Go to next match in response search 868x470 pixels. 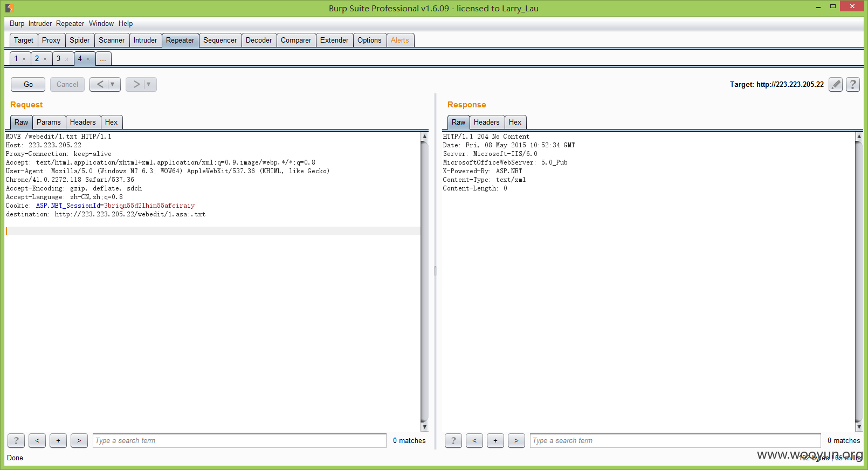click(516, 441)
